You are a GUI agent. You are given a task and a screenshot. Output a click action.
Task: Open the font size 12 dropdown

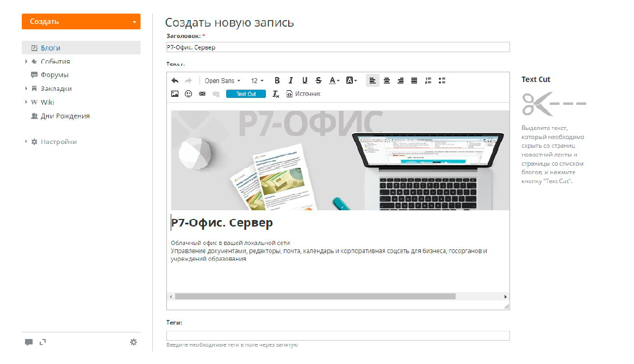tap(257, 80)
